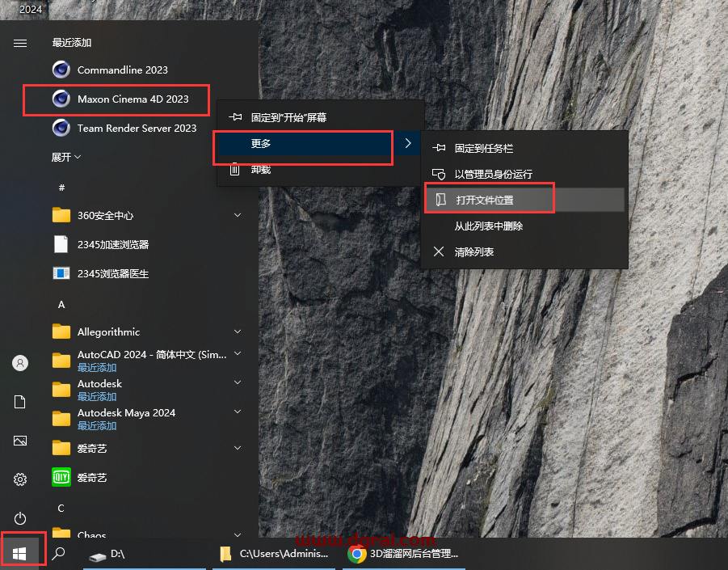
Task: Expand the 展开 recently added list
Action: coord(66,157)
